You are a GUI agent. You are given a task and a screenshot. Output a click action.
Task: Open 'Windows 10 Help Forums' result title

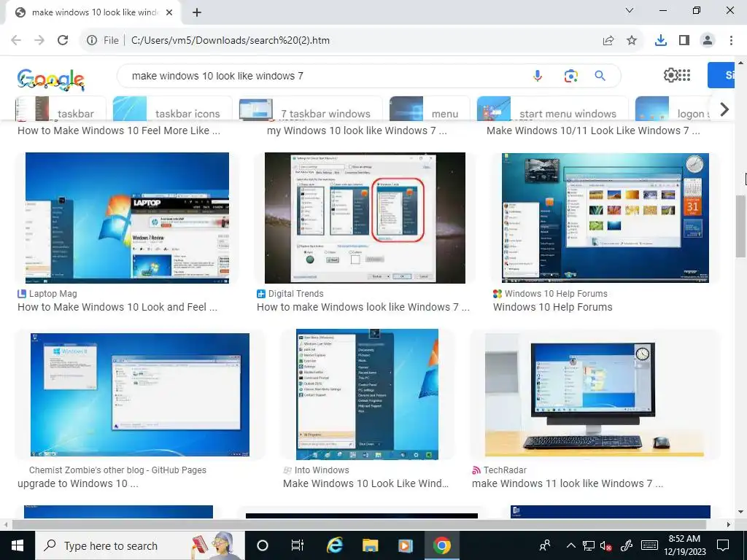click(x=553, y=307)
